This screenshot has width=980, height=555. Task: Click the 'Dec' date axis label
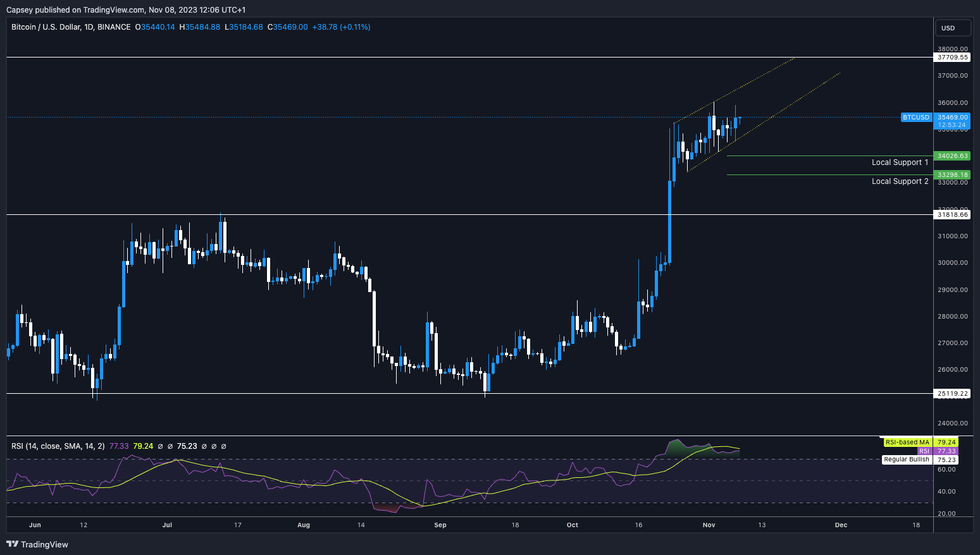click(x=841, y=525)
